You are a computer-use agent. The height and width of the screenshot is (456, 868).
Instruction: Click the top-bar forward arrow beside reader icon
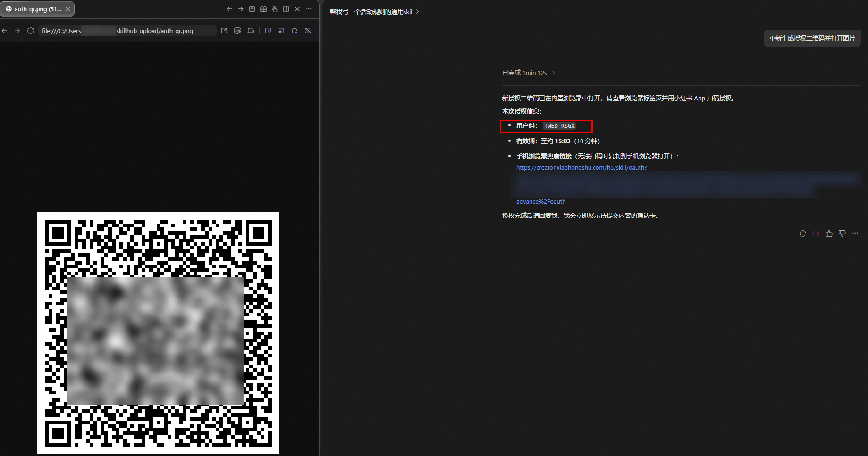point(241,9)
